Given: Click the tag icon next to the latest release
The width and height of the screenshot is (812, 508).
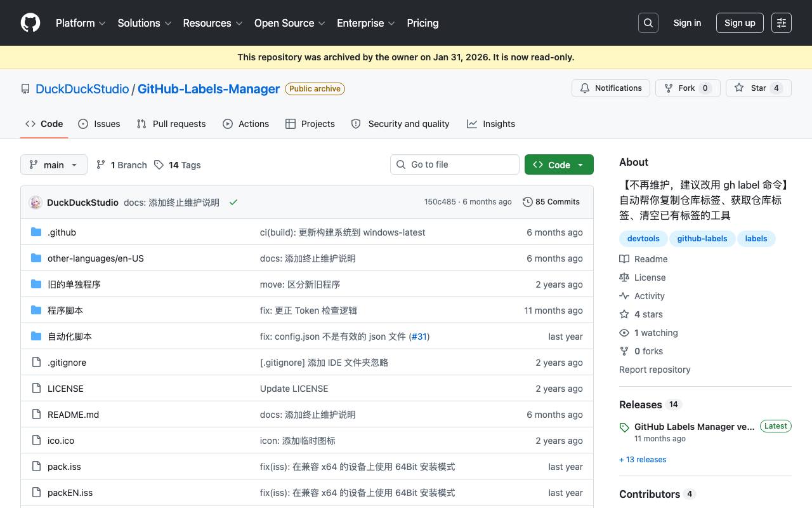Looking at the screenshot, I should coord(624,427).
